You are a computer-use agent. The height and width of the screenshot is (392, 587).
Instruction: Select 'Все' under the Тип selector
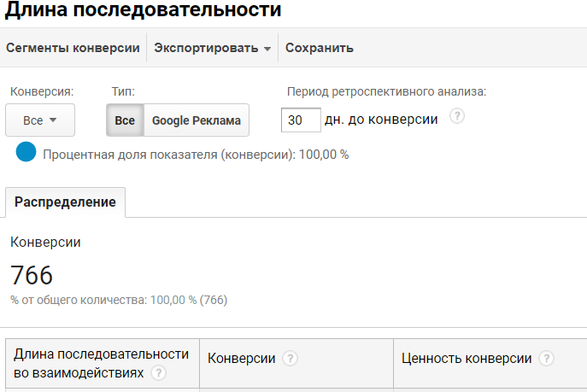(x=125, y=120)
